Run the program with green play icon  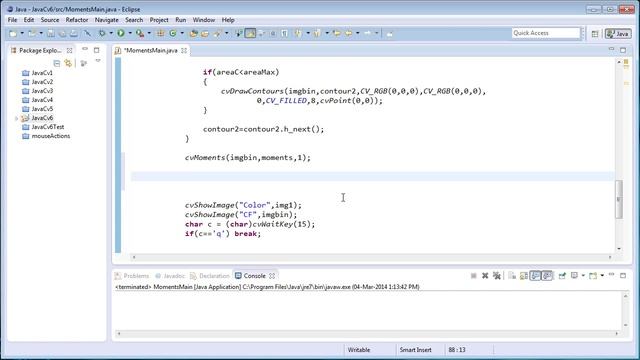(121, 33)
